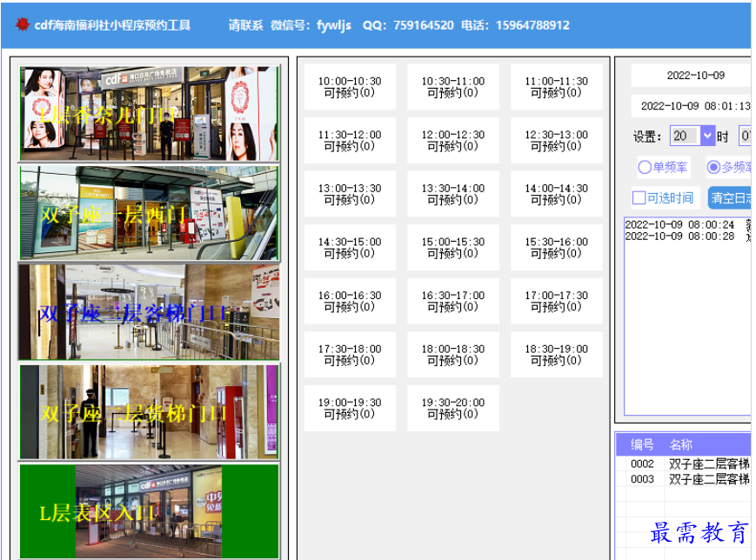
Task: Choose the 17:00-17:30 time slot
Action: [557, 301]
